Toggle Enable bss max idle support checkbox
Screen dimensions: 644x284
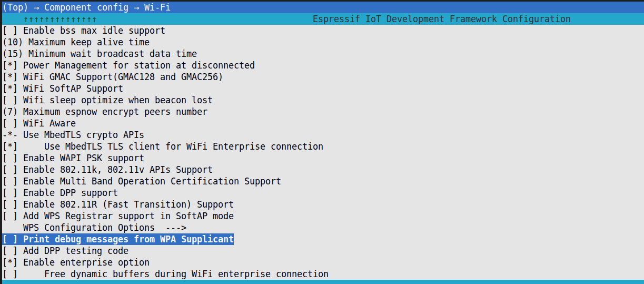click(x=10, y=31)
